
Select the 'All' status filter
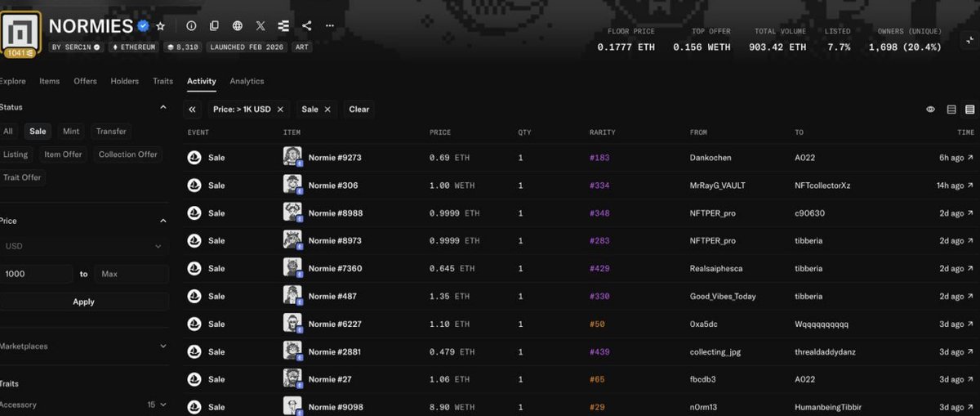click(x=8, y=131)
